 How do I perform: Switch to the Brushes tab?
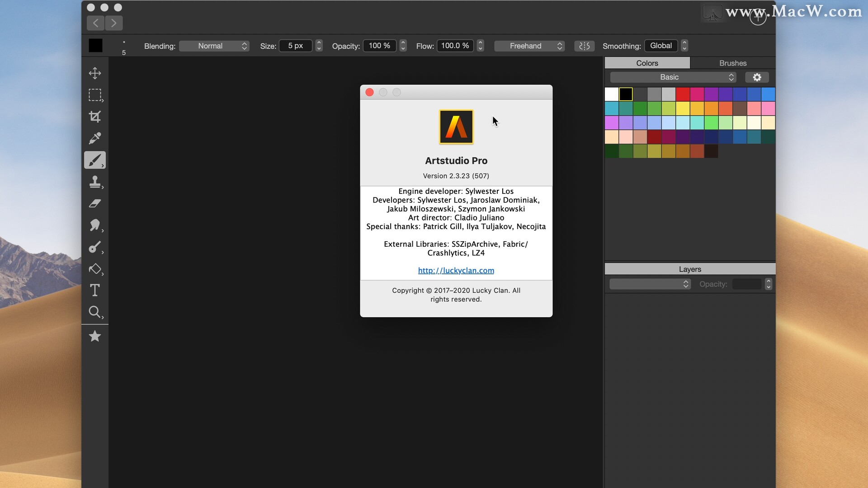(732, 63)
